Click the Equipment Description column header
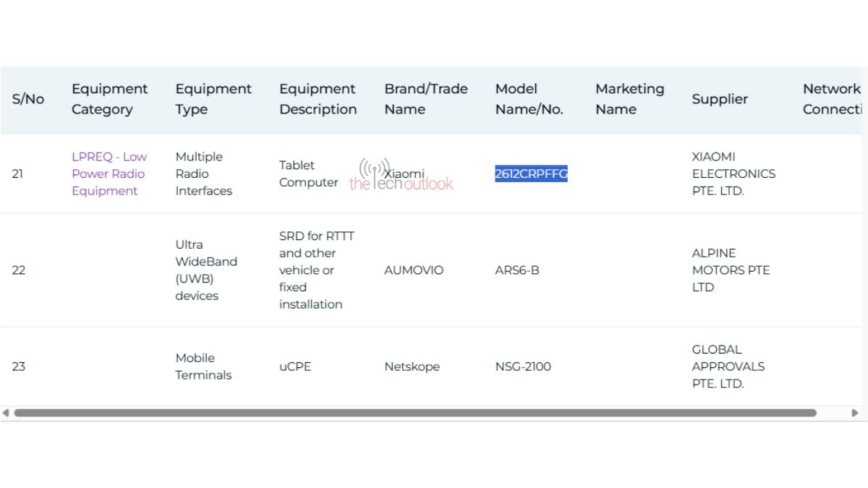 [318, 99]
